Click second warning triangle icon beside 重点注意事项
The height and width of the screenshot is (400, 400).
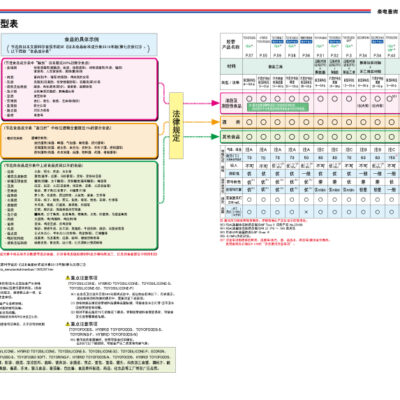click(68, 324)
